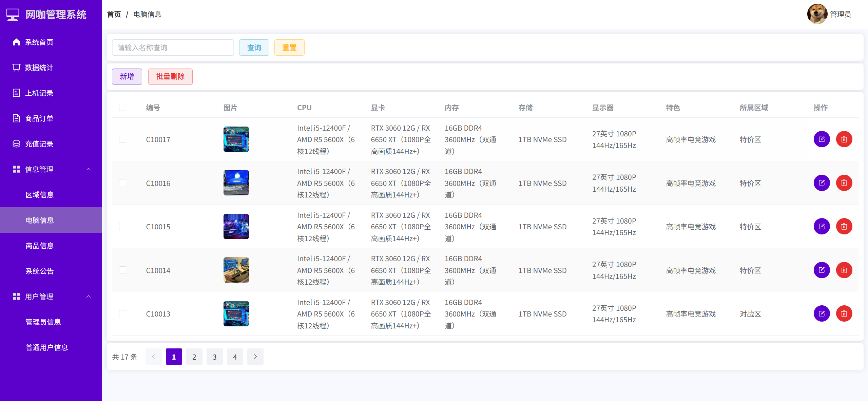The image size is (868, 401).
Task: Click edit icon for computer C10015
Action: point(821,226)
